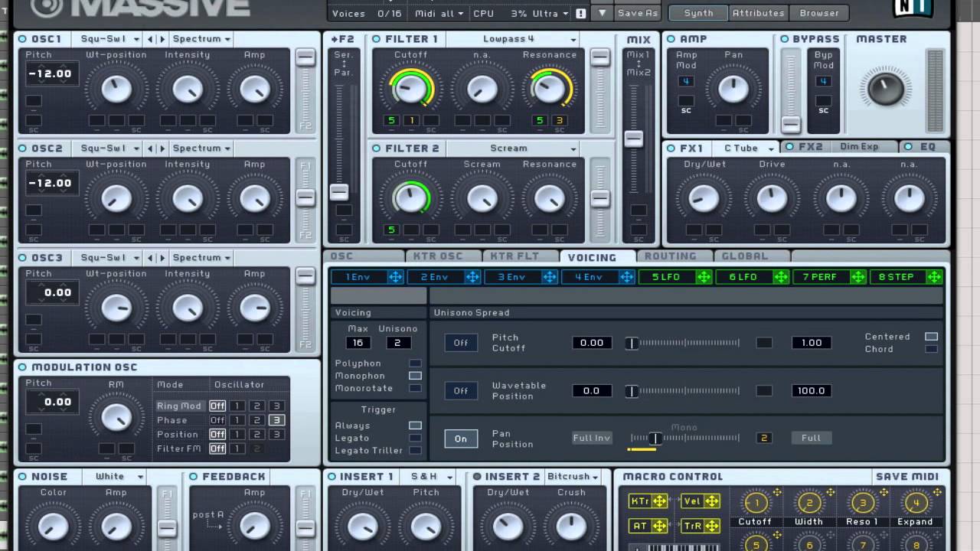980x551 pixels.
Task: Click the Save As button
Action: [x=638, y=13]
